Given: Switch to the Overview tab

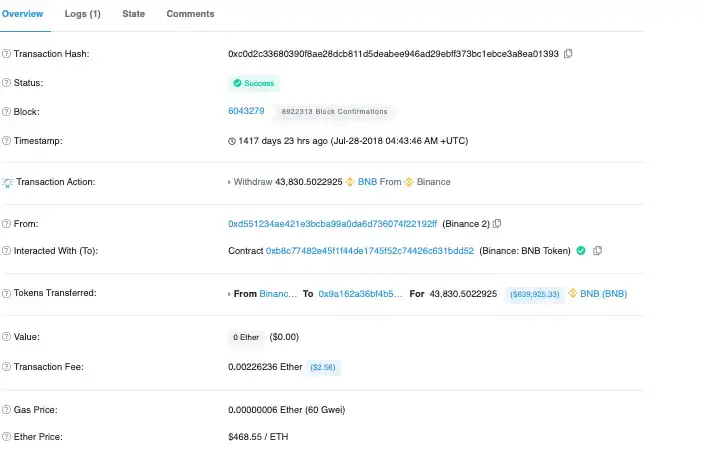Looking at the screenshot, I should (x=22, y=14).
